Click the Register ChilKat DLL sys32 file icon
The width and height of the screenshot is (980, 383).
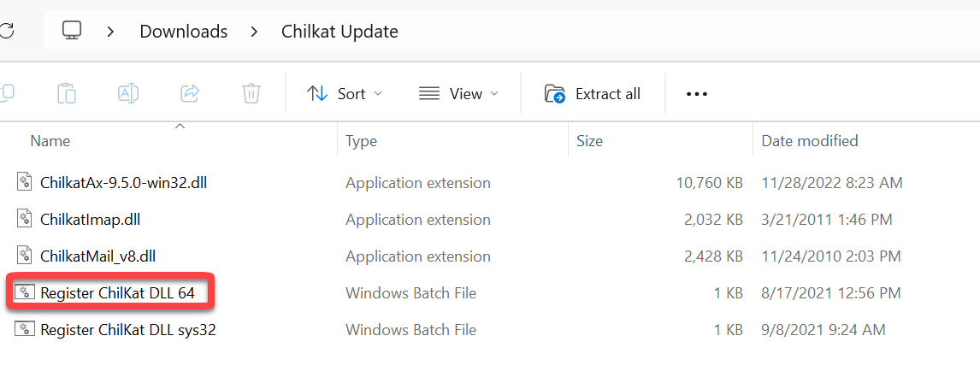point(25,329)
